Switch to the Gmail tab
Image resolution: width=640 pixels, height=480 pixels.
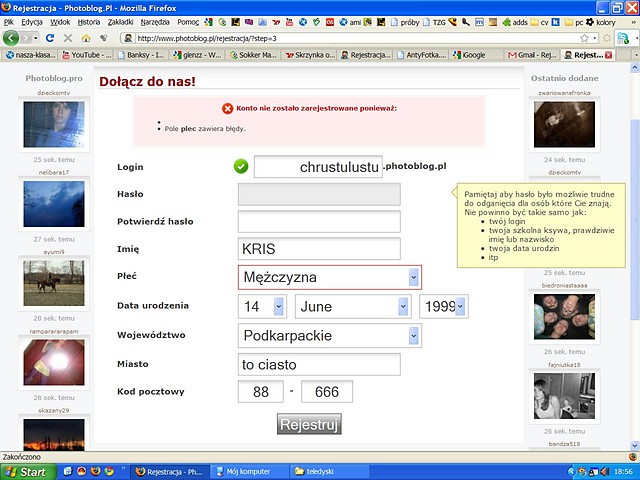coord(532,55)
